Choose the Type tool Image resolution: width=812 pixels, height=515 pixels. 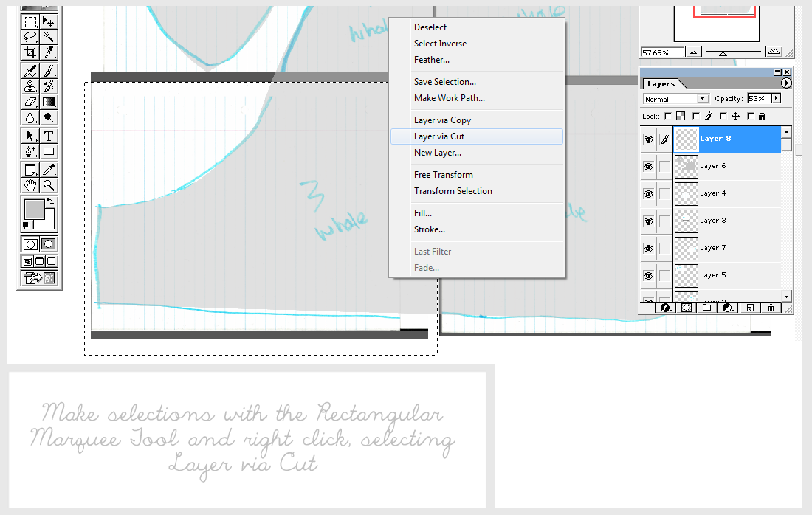pyautogui.click(x=47, y=135)
